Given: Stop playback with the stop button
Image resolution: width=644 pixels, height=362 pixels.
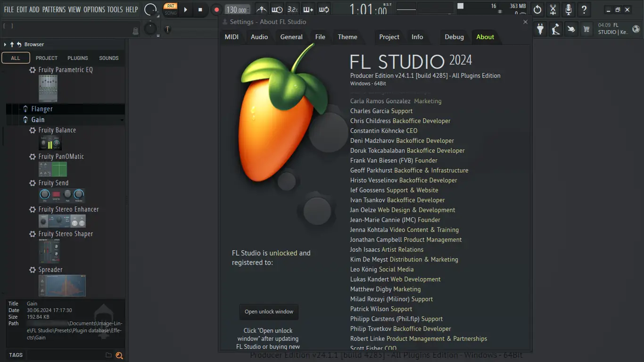Looking at the screenshot, I should [x=200, y=9].
